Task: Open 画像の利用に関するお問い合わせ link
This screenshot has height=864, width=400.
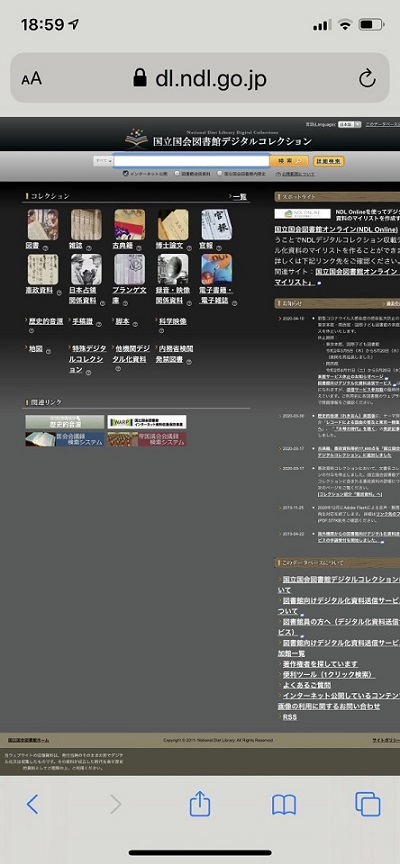Action: coord(329,706)
